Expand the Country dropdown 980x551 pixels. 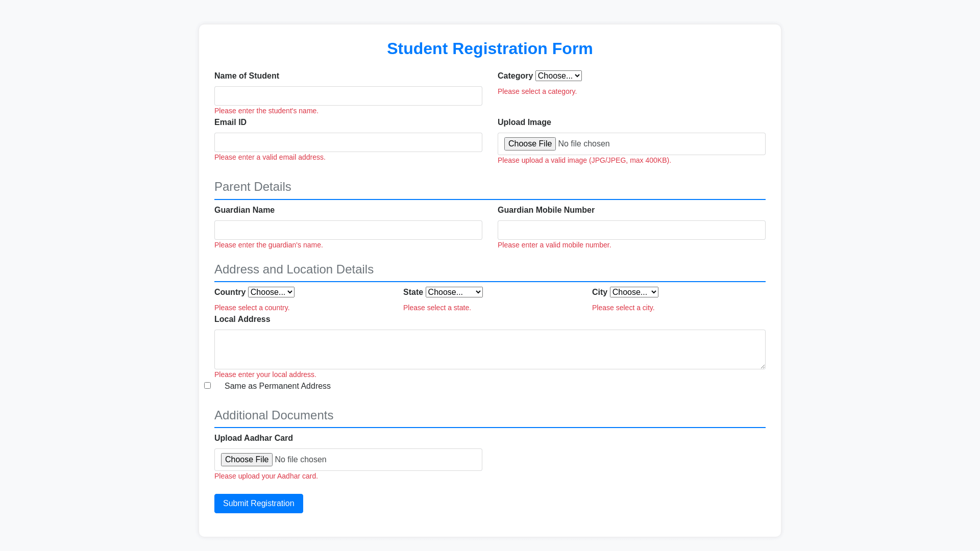[x=271, y=292]
